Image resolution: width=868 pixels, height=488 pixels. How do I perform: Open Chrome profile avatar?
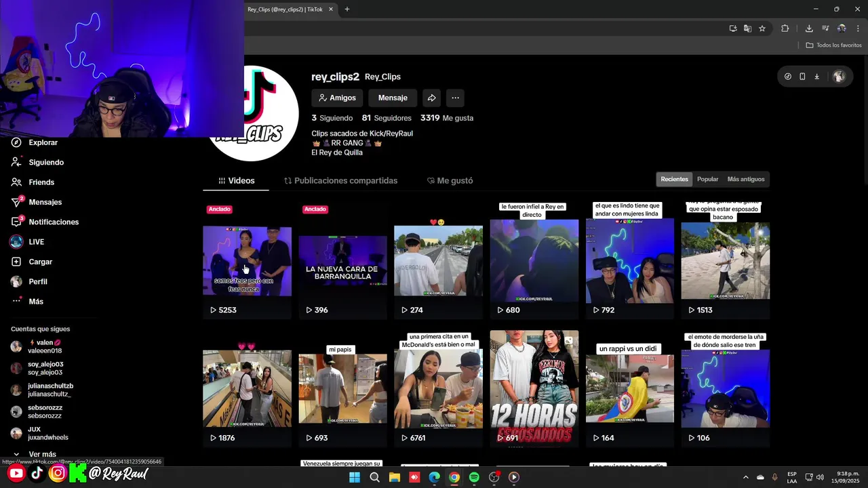(842, 28)
